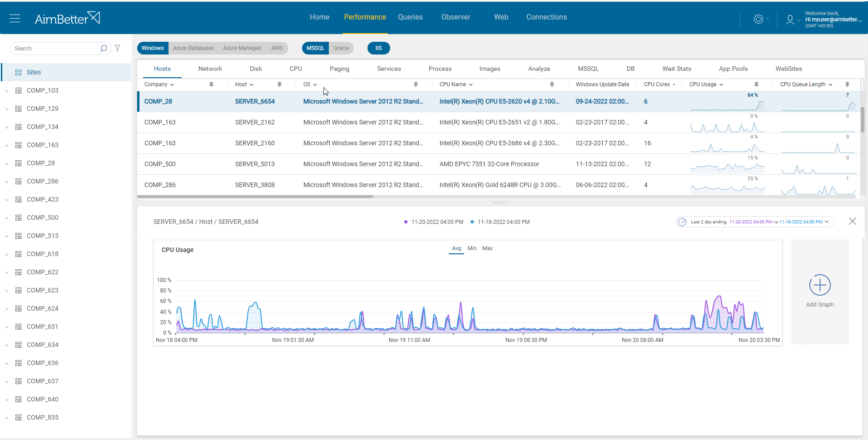Image resolution: width=868 pixels, height=440 pixels.
Task: Click the search magnifier icon
Action: [x=104, y=48]
